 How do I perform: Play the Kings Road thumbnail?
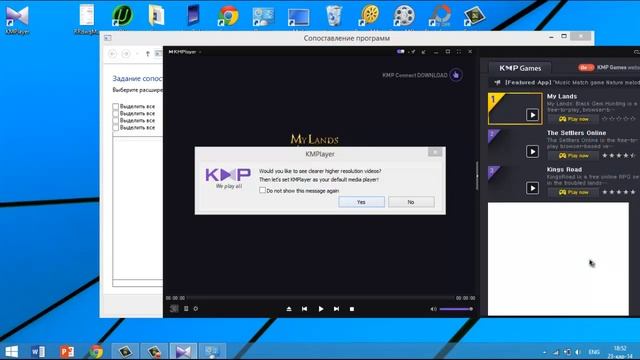515,181
